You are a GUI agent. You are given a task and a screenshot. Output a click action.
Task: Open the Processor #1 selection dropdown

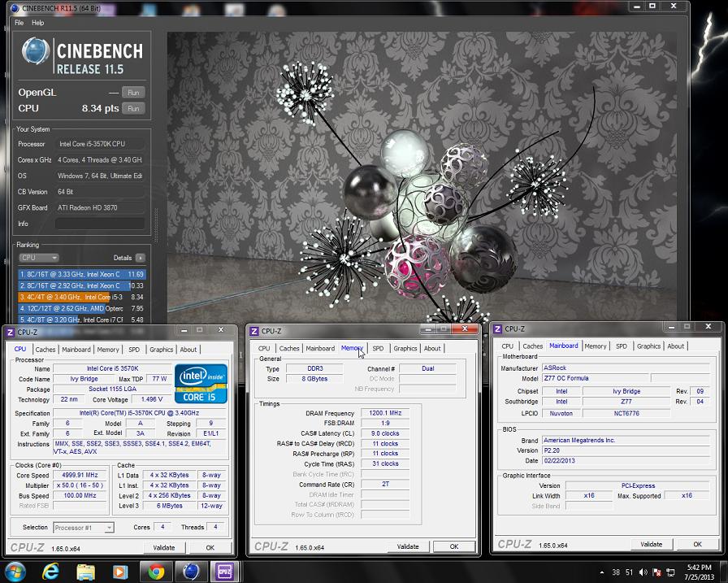[84, 528]
